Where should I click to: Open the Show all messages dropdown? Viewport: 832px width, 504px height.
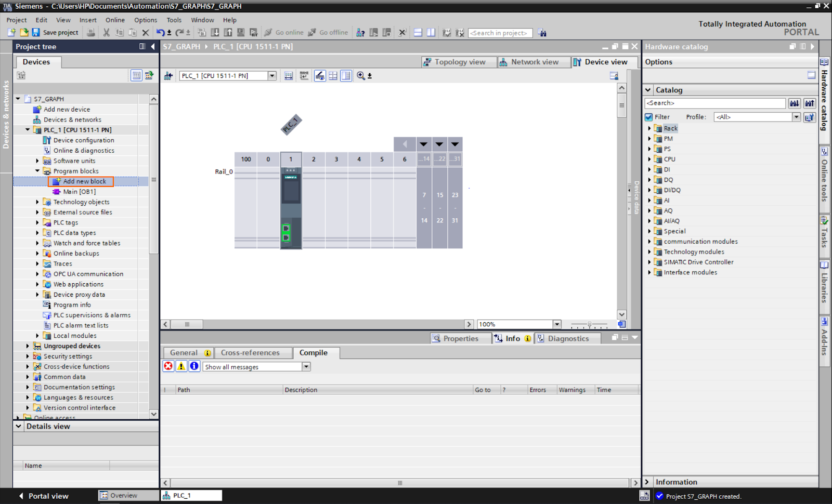[x=306, y=367]
